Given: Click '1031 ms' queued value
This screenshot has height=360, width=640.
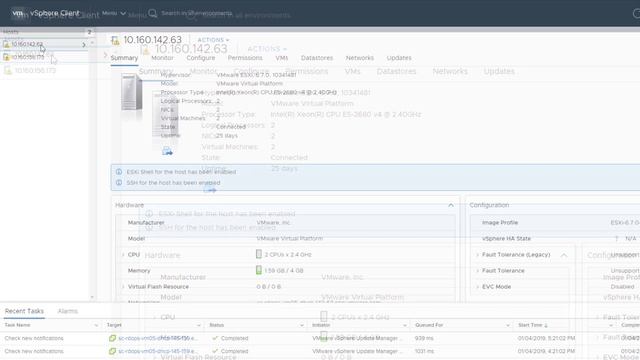Looking at the screenshot, I should tap(425, 351).
